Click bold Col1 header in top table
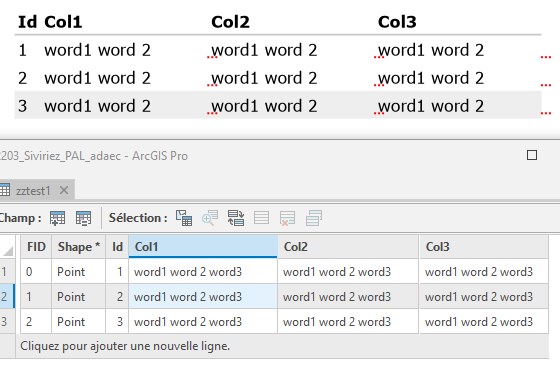Image resolution: width=560 pixels, height=370 pixels. [x=63, y=22]
